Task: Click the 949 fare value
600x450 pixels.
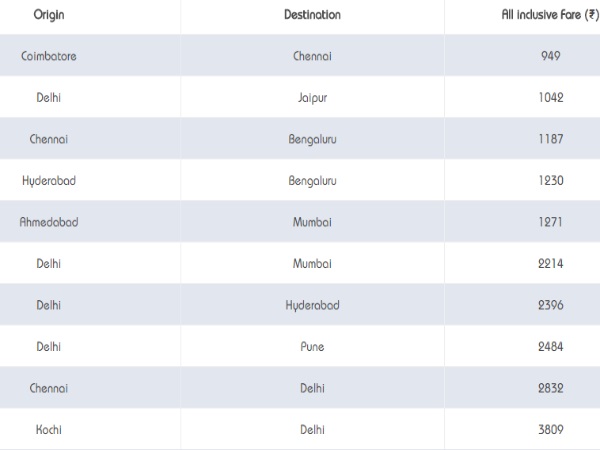Action: (x=550, y=56)
